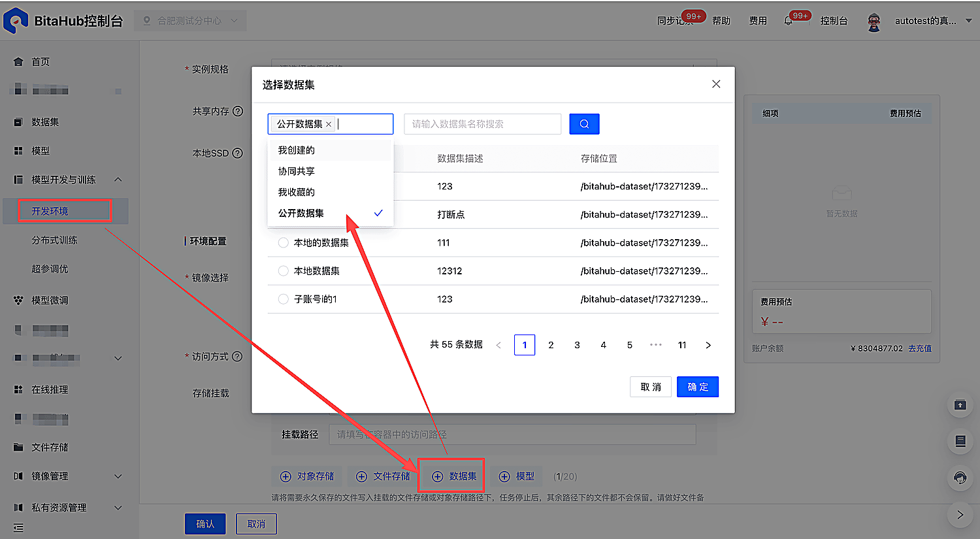The width and height of the screenshot is (980, 539).
Task: Open the 合肥测试分中心 region dropdown
Action: coord(191,21)
